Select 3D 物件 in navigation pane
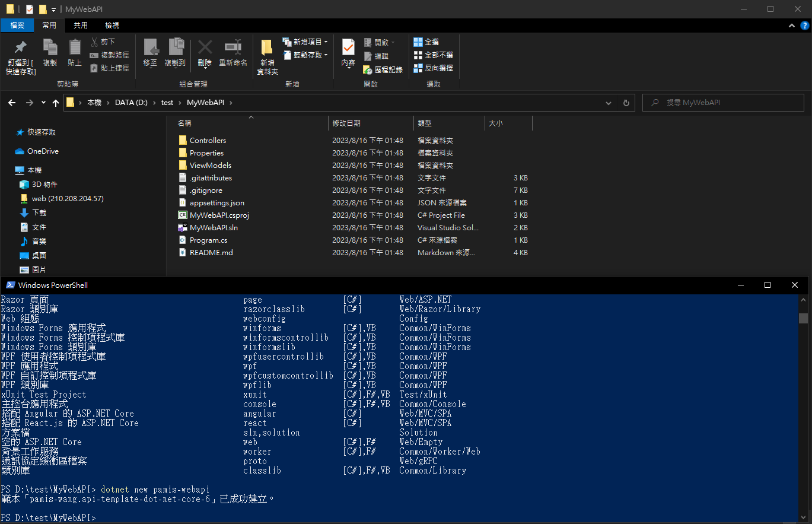This screenshot has width=812, height=524. click(39, 185)
